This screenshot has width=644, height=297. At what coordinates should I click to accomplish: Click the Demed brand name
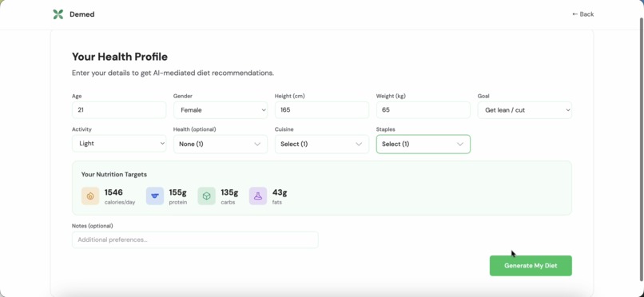(82, 14)
